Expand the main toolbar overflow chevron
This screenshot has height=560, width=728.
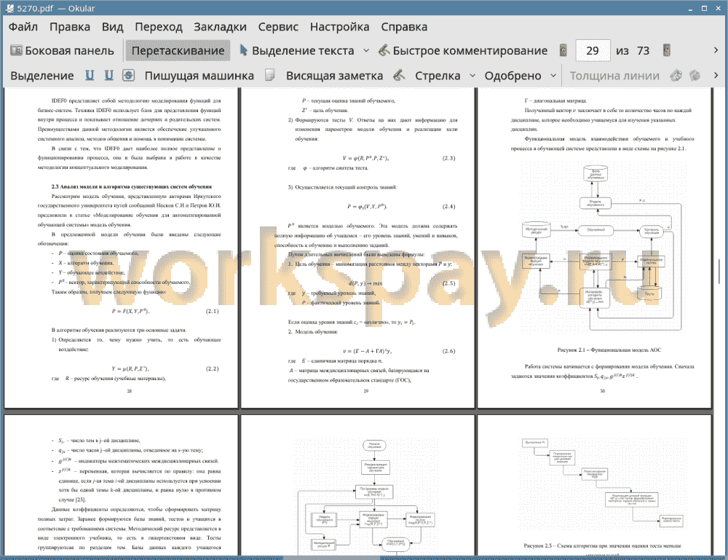click(x=716, y=50)
